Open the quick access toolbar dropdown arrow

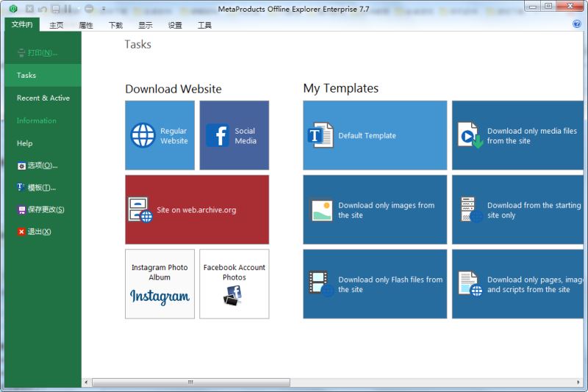104,8
